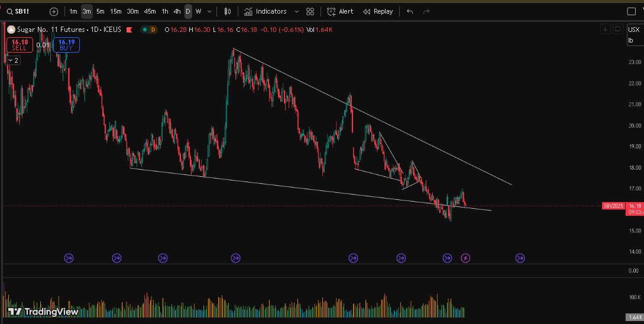Click the TradingView logo

click(43, 312)
